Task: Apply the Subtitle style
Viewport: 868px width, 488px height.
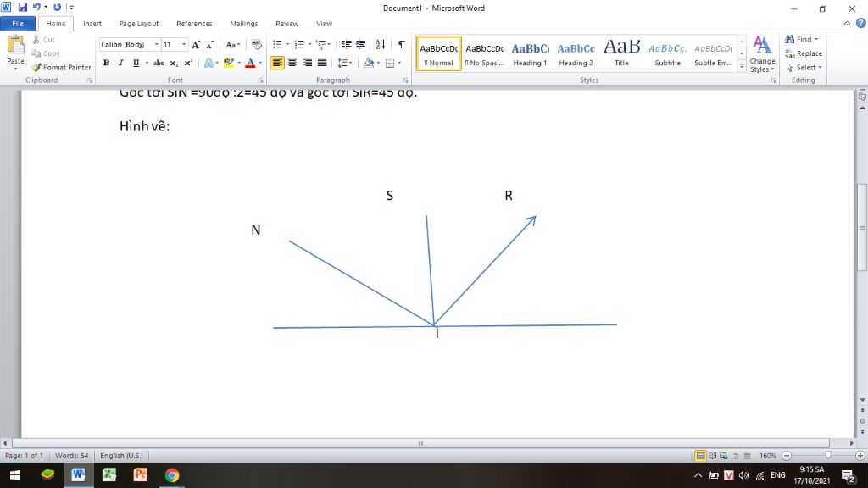Action: click(667, 53)
